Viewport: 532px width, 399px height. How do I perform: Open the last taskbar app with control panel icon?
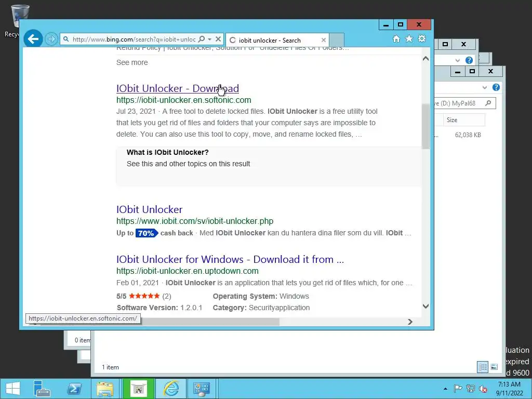coord(202,389)
